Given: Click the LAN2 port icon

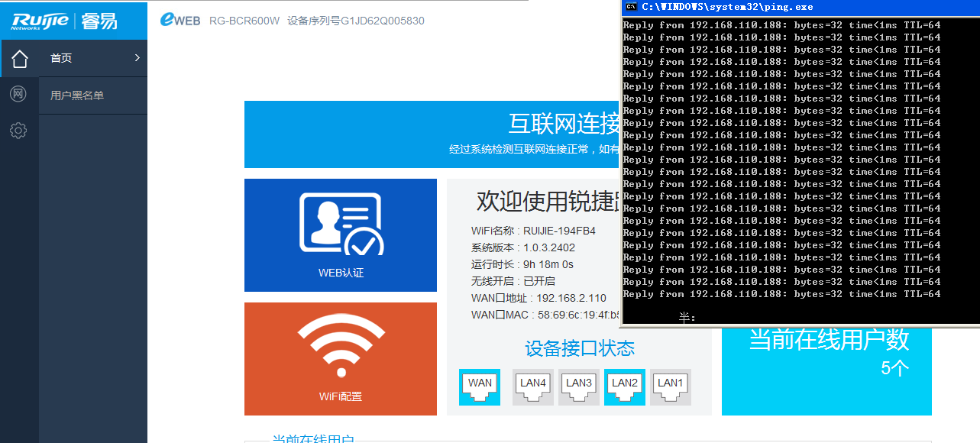Looking at the screenshot, I should pyautogui.click(x=625, y=387).
